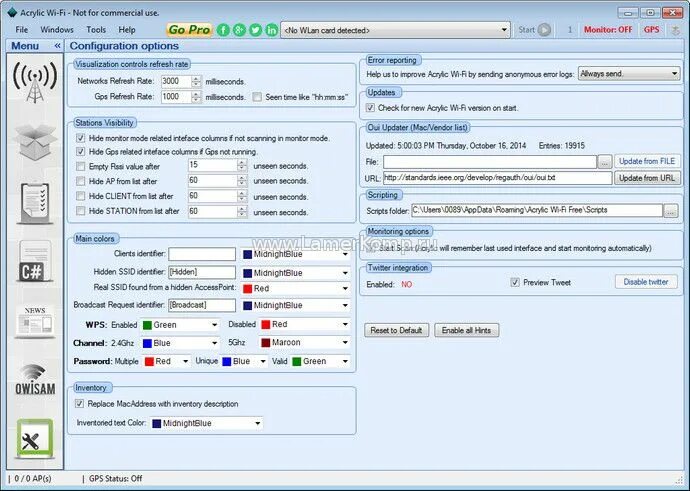
Task: Open the File menu
Action: coord(22,30)
